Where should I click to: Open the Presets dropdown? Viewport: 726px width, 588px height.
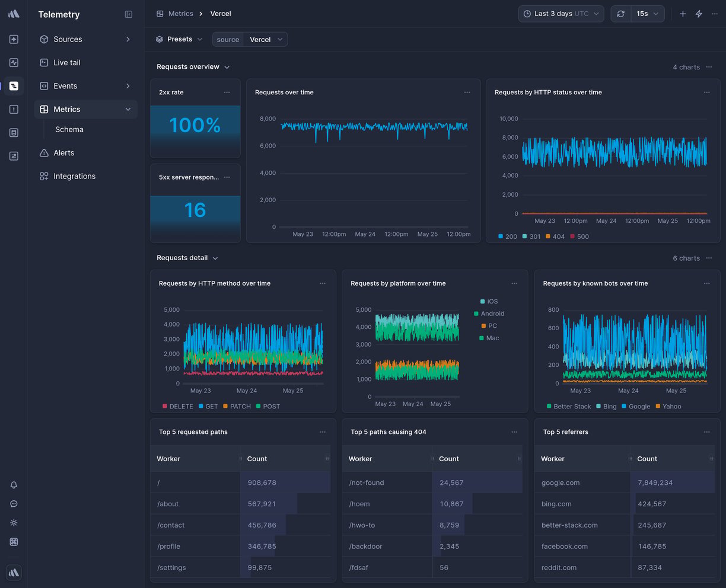[x=179, y=39]
